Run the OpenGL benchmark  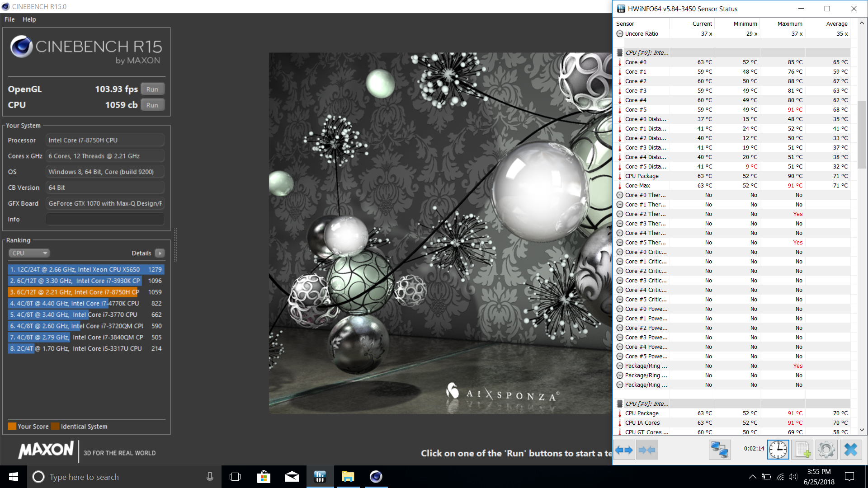pos(152,89)
